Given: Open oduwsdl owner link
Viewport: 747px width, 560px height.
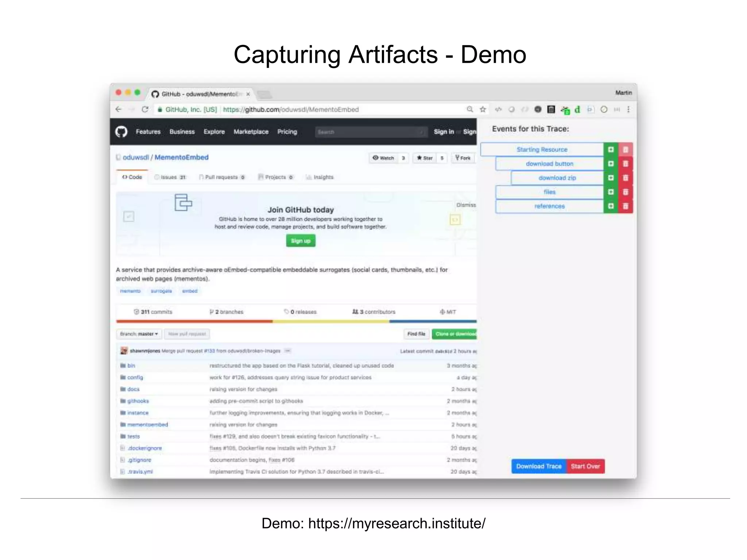Looking at the screenshot, I should [136, 157].
